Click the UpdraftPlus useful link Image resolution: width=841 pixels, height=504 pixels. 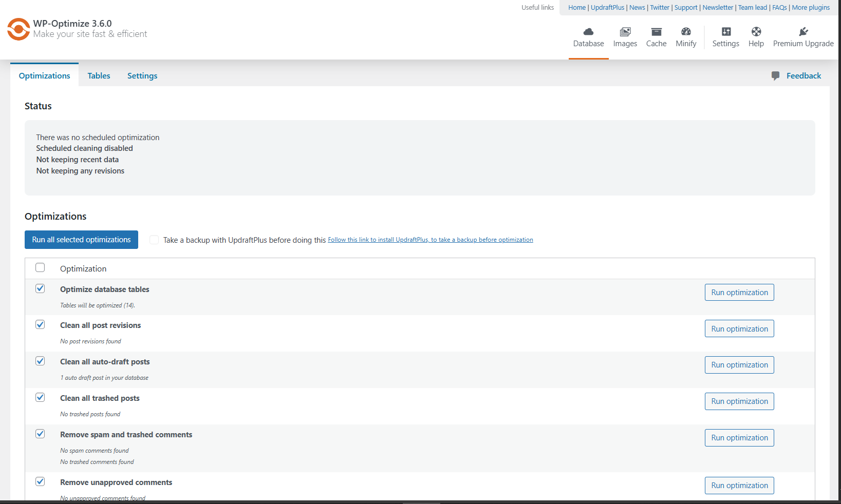pos(607,8)
